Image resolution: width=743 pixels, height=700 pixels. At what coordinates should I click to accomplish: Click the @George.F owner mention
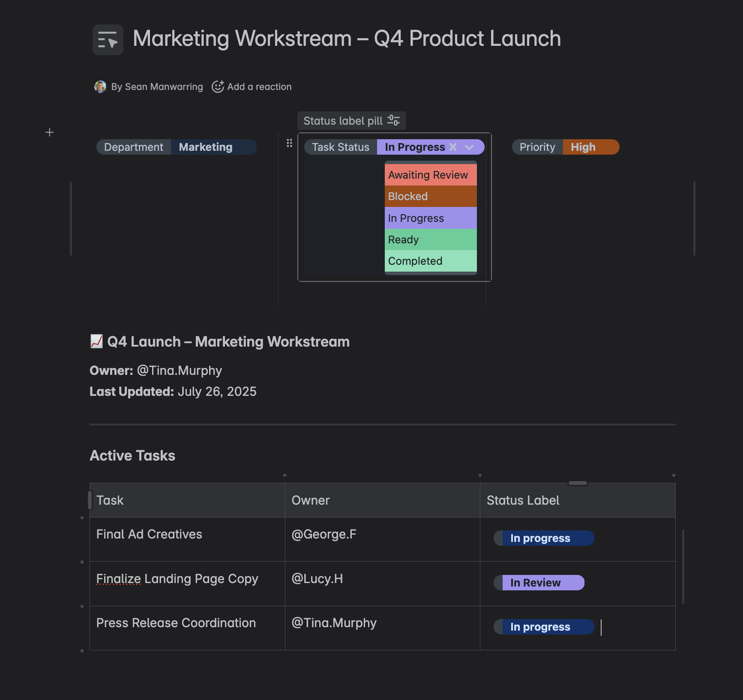click(x=324, y=534)
